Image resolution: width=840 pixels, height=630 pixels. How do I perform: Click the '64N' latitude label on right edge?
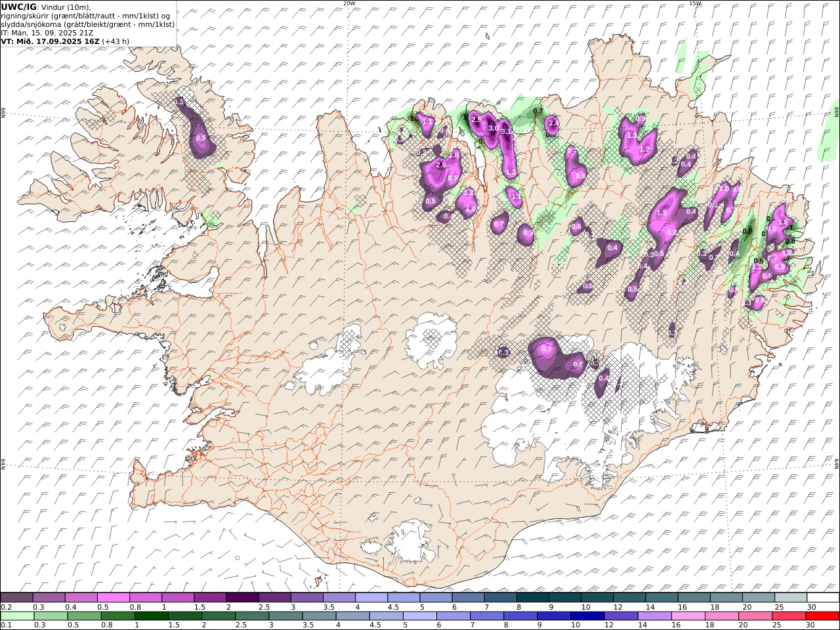[837, 463]
